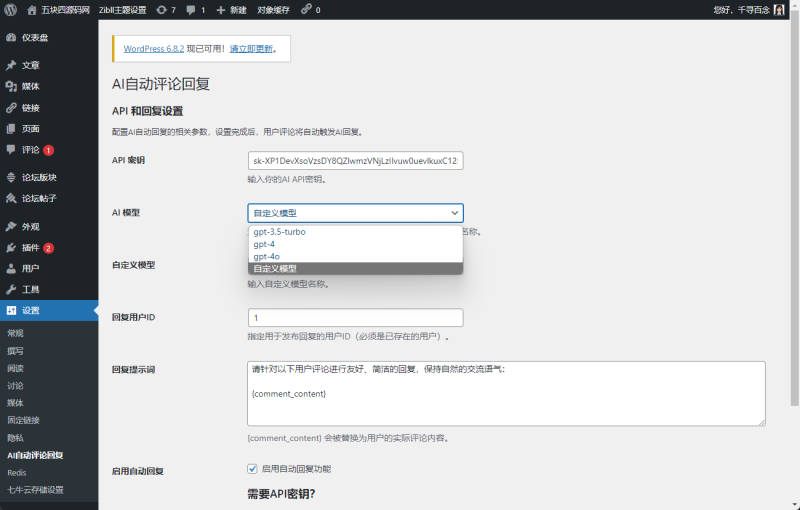Click into the API key input field
Viewport: 800px width, 510px height.
(x=355, y=161)
